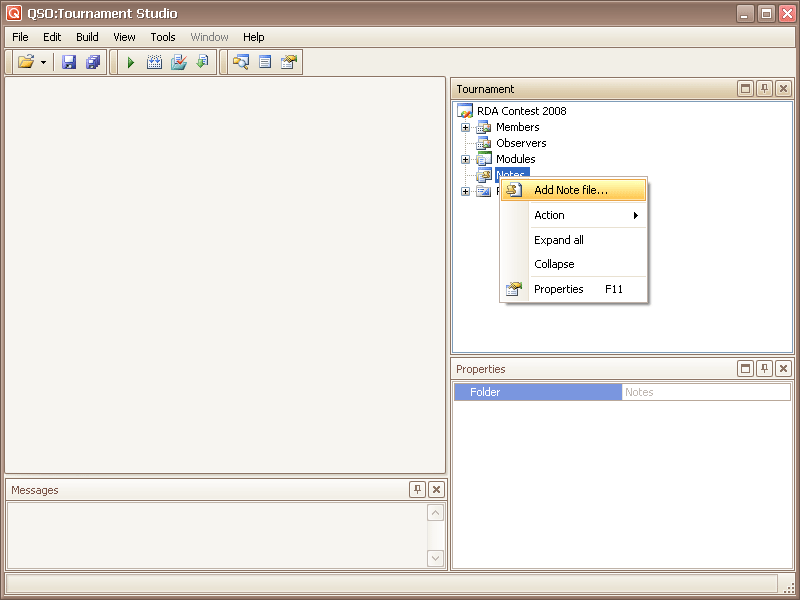This screenshot has height=600, width=800.
Task: Click the document with green down arrow icon
Action: click(203, 62)
